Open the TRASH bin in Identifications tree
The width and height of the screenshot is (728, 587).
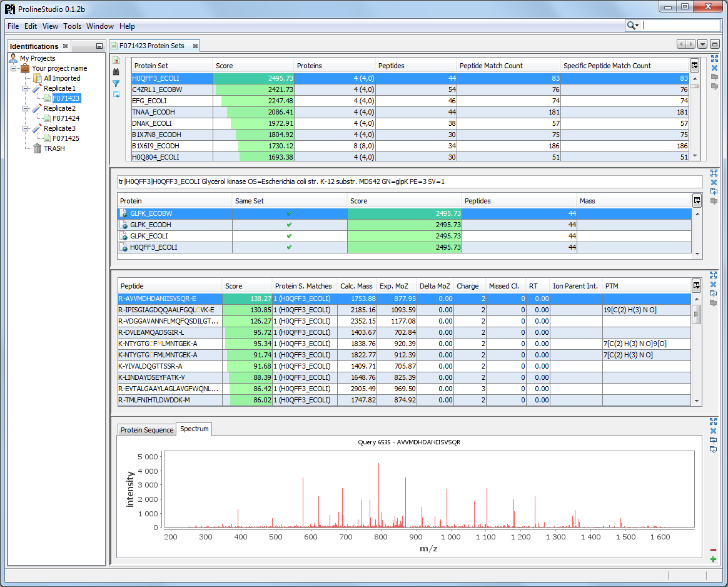pos(53,148)
